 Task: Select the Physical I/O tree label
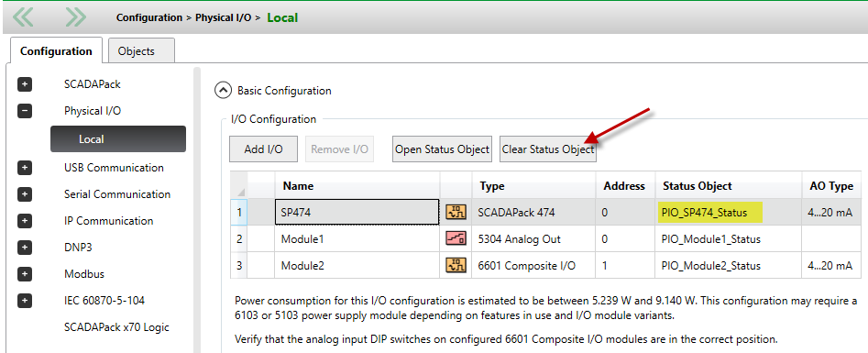(x=92, y=111)
